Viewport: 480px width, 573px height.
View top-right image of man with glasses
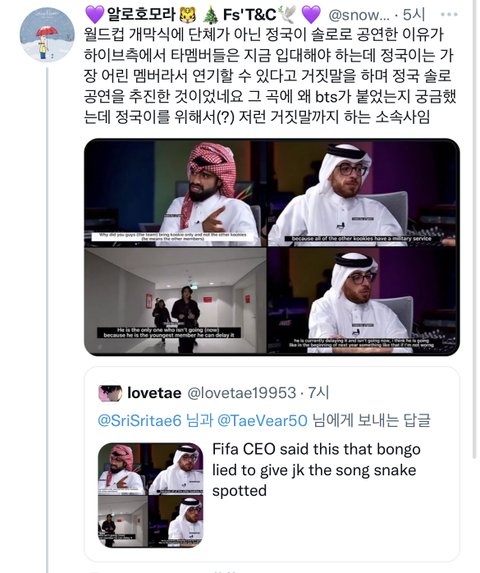pos(364,193)
